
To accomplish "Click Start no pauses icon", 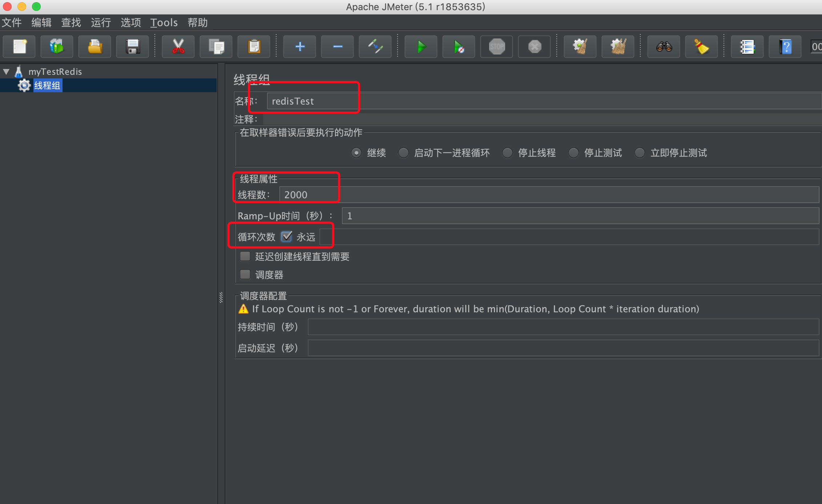I will (x=459, y=47).
